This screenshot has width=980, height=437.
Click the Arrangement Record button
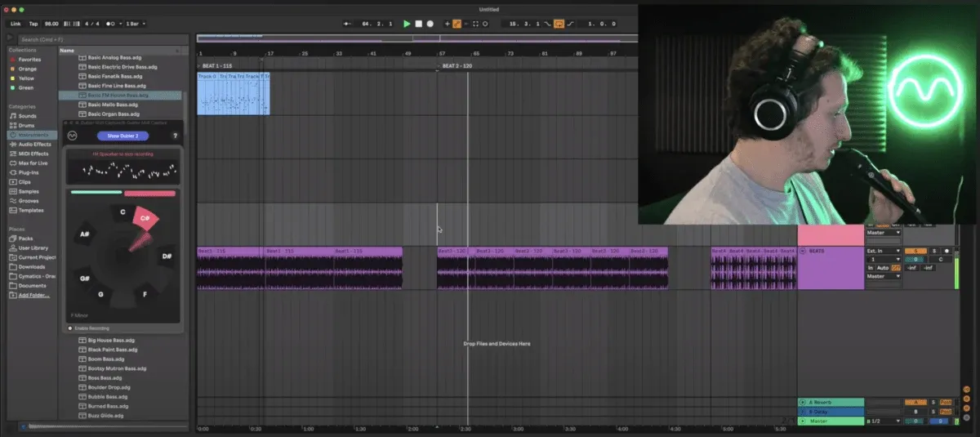(x=430, y=24)
